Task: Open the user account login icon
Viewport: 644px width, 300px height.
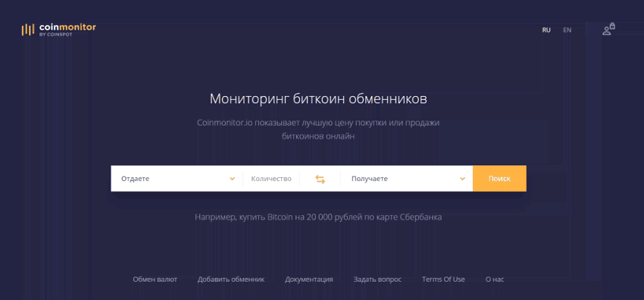Action: coord(608,29)
